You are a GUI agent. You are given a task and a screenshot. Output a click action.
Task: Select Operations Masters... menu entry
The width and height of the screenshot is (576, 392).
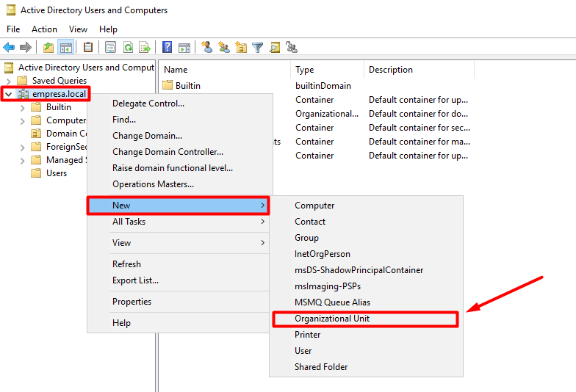pyautogui.click(x=180, y=184)
